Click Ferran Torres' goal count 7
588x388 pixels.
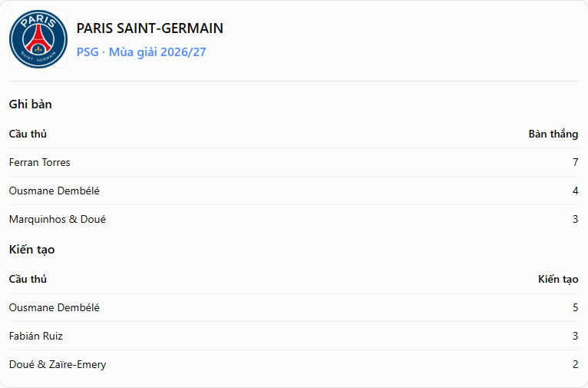[575, 162]
